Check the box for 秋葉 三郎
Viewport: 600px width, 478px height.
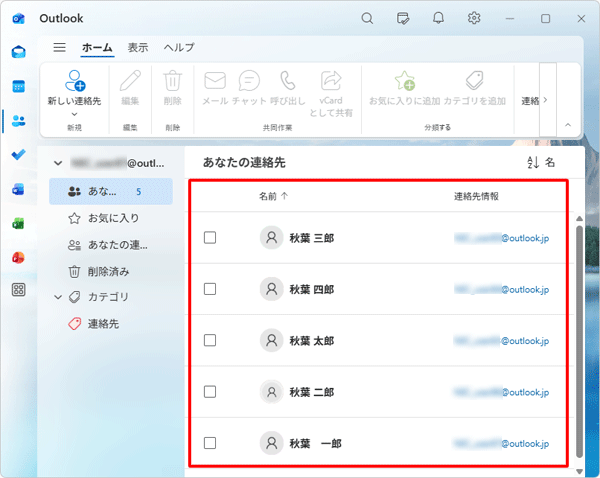210,238
